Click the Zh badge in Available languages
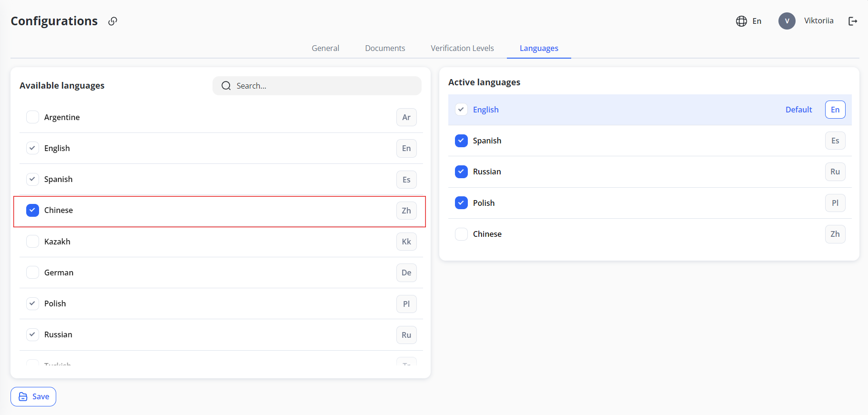The width and height of the screenshot is (868, 415). [x=406, y=211]
